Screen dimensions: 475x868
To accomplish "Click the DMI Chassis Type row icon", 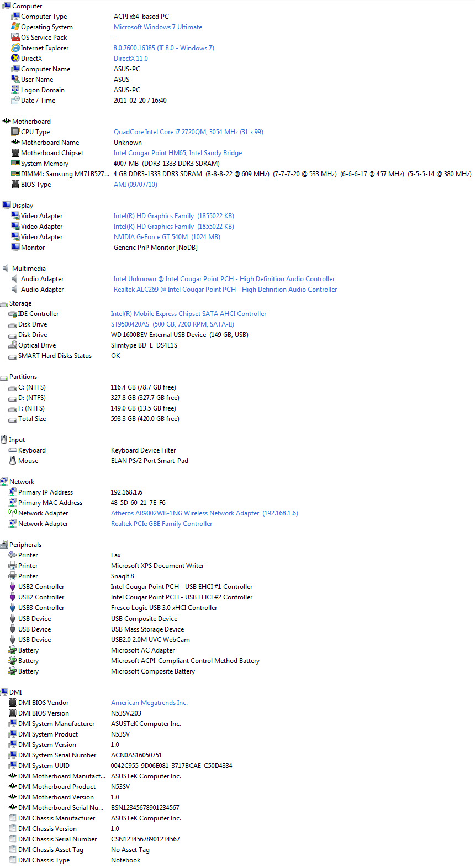I will coord(13,860).
